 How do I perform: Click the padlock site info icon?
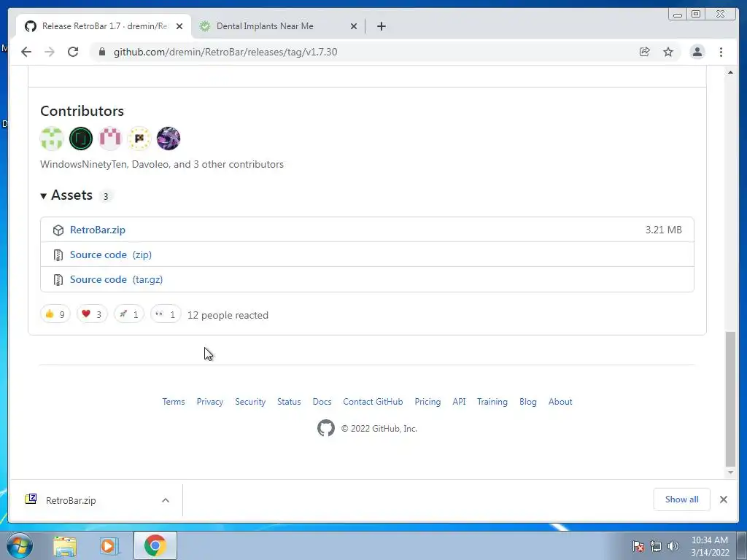tap(102, 52)
